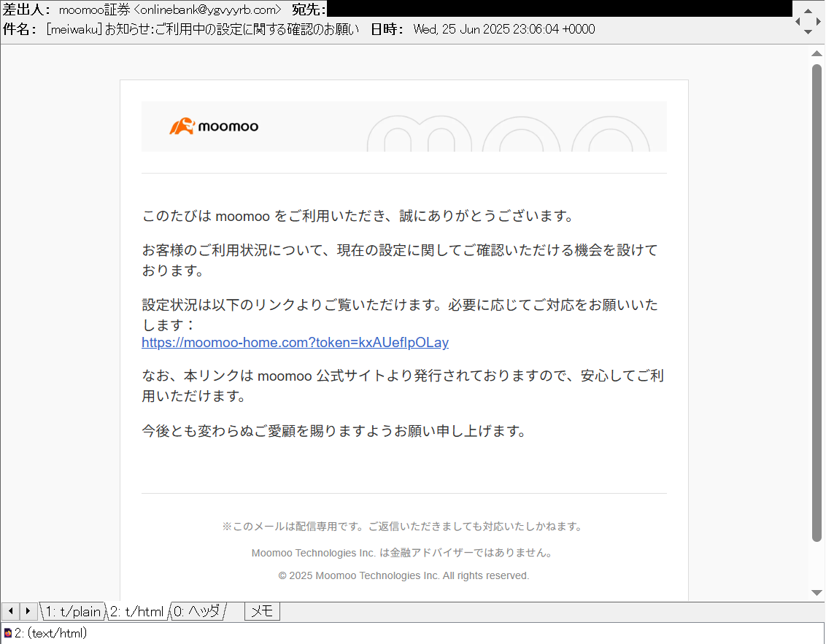Click the paragraph beginning お客様のご利用状況
This screenshot has width=826, height=644.
pos(401,260)
